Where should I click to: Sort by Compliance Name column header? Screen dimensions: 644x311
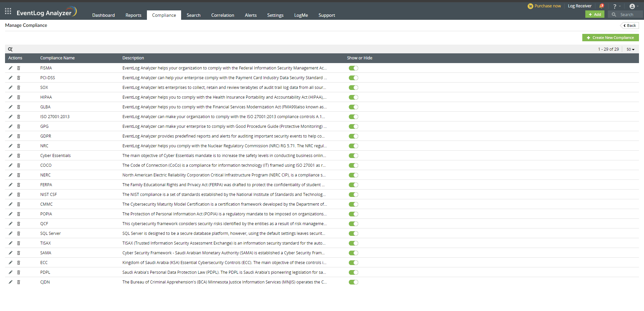(x=57, y=58)
